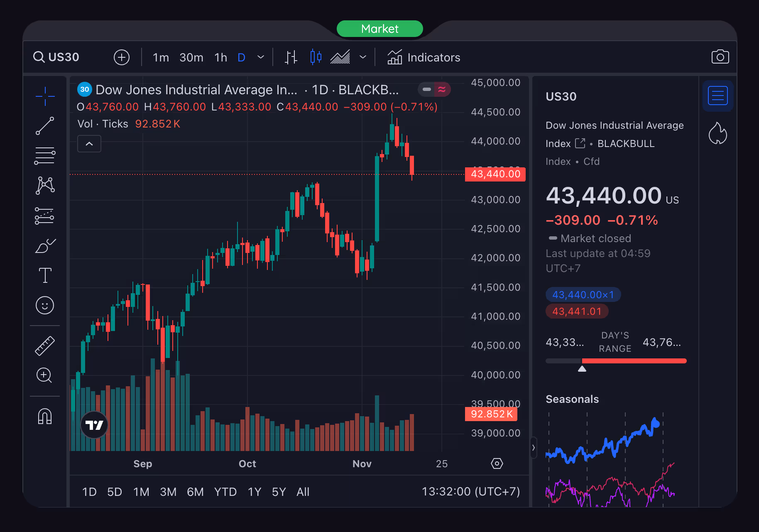Select the D daily interval

(x=241, y=57)
